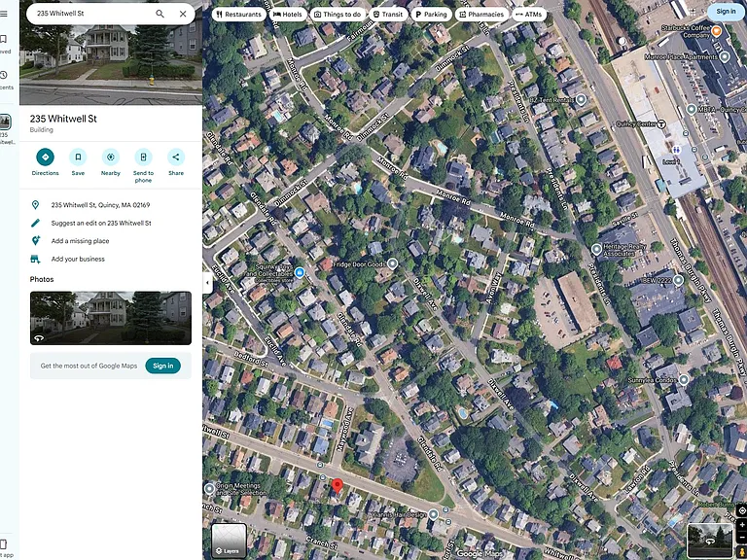Click the Quincy Center transit station icon
The width and height of the screenshot is (747, 560).
[x=661, y=124]
